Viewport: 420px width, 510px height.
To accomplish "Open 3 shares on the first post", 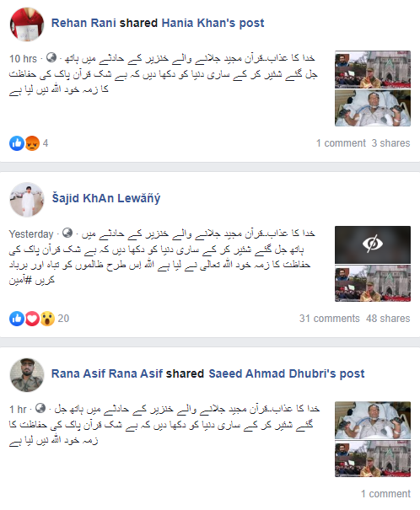I will (391, 143).
